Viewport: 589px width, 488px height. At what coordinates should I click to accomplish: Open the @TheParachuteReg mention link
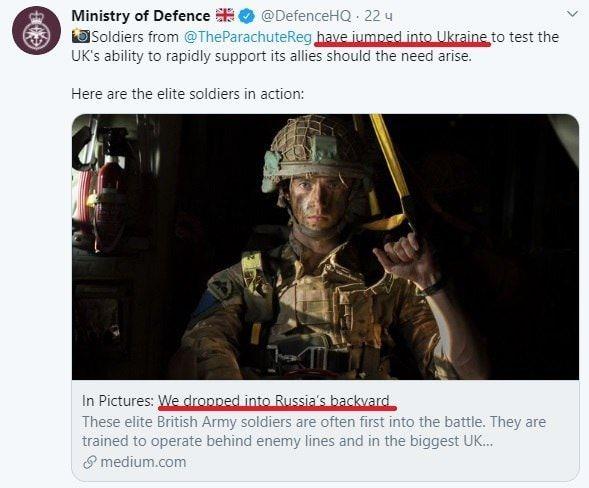tap(248, 37)
